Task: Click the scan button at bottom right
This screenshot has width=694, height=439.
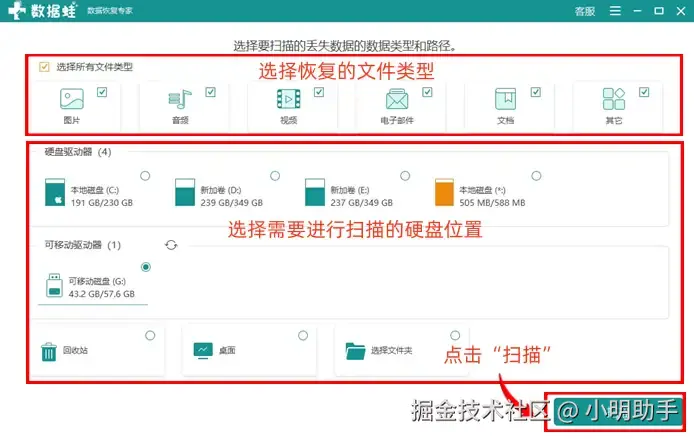Action: point(615,412)
